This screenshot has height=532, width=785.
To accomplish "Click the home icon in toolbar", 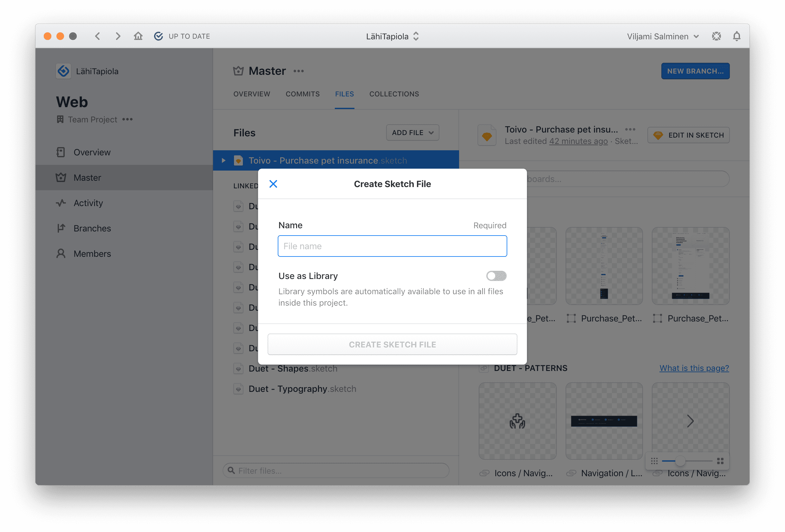I will (x=138, y=36).
